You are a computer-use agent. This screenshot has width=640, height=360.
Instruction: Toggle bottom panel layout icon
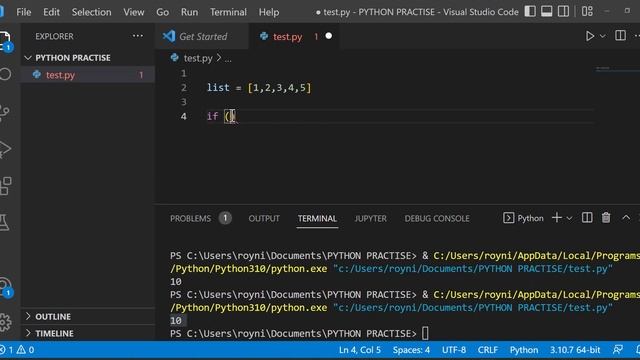coord(547,11)
